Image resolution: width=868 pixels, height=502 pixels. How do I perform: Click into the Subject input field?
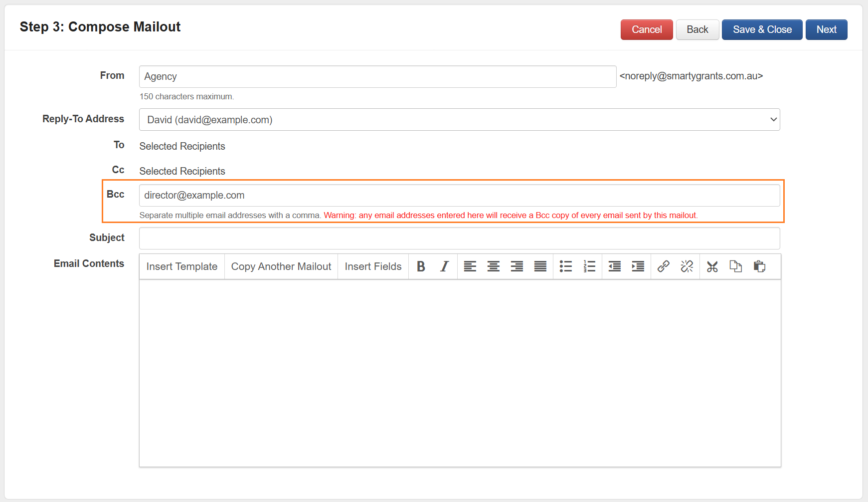click(459, 239)
